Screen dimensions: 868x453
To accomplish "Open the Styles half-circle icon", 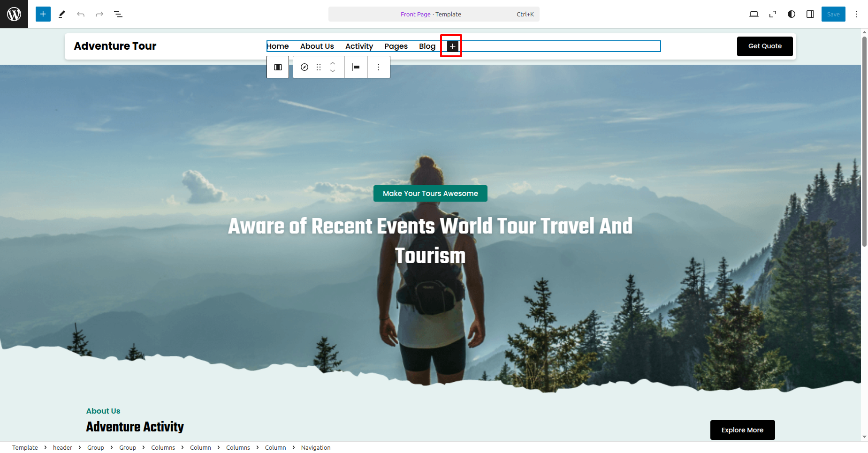I will pos(792,14).
